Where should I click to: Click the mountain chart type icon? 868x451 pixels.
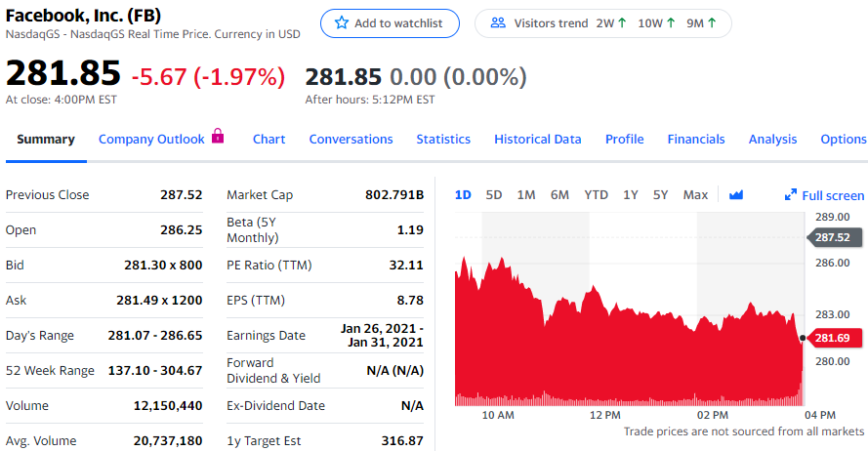[736, 195]
